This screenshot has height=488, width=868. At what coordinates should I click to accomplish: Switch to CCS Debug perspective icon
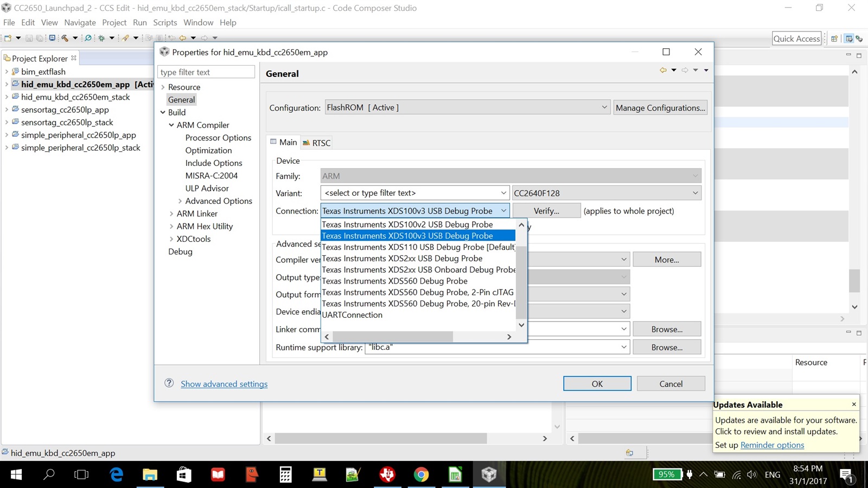(x=859, y=38)
